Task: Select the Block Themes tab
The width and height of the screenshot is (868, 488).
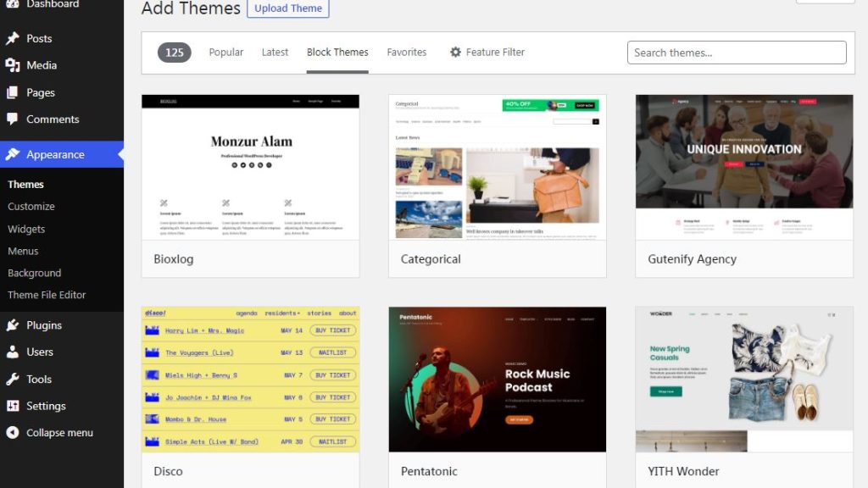Action: [337, 52]
